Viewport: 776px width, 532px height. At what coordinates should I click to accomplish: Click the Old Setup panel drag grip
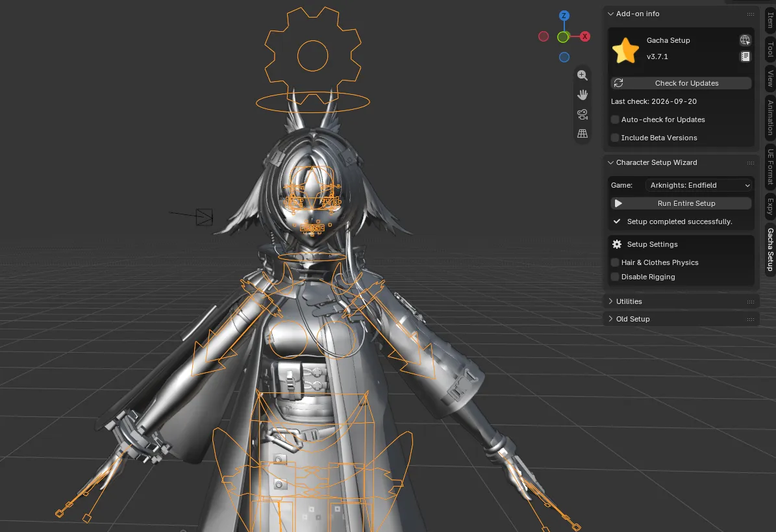coord(751,319)
